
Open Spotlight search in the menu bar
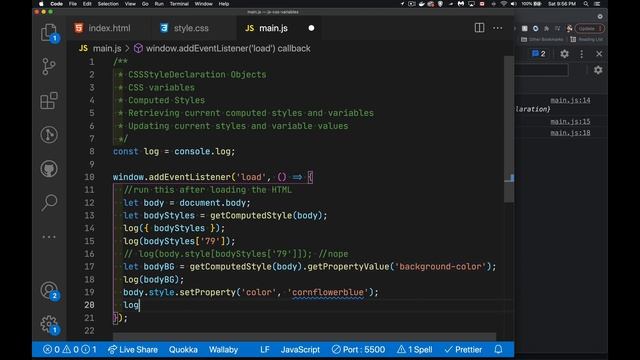point(586,4)
